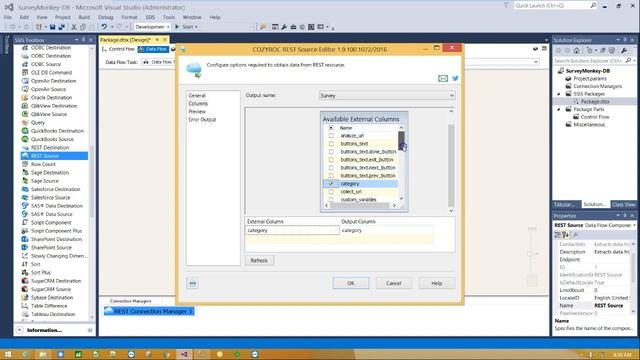Toggle the select-all Name header checkbox

pos(331,128)
